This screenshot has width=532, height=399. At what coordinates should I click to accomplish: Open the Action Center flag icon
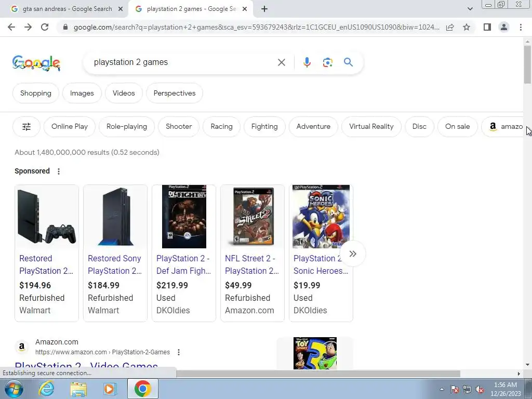455,390
